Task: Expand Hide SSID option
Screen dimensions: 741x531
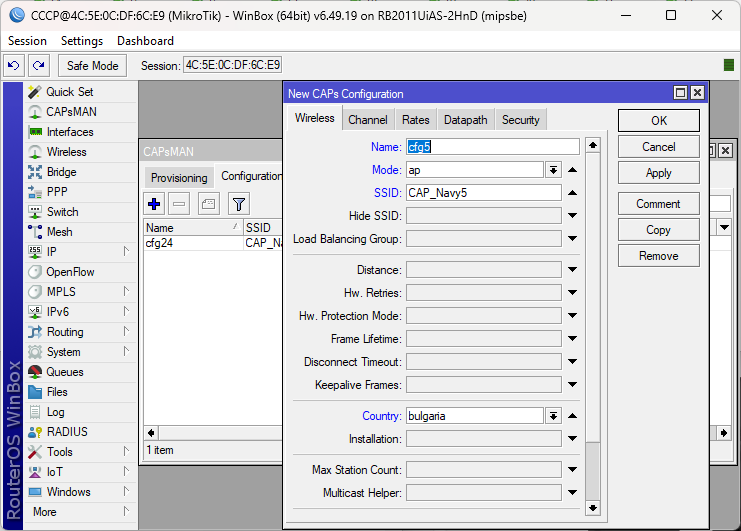Action: pos(572,215)
